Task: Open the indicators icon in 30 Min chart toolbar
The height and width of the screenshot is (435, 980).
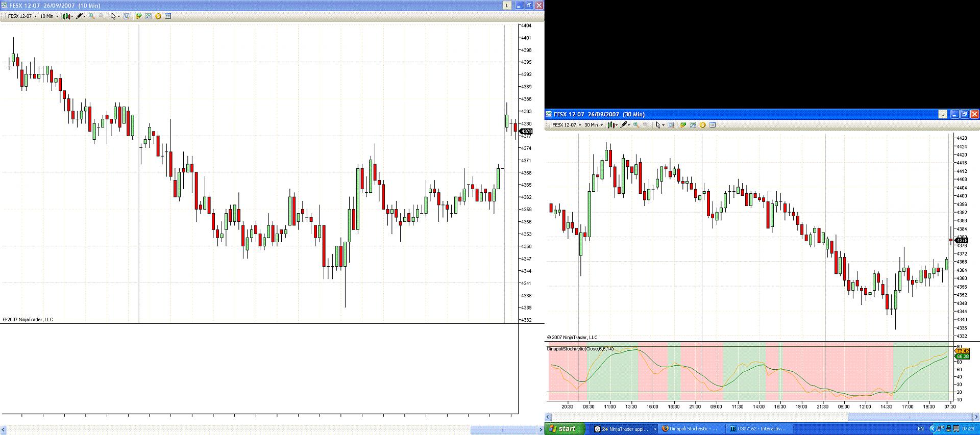Action: [x=693, y=125]
